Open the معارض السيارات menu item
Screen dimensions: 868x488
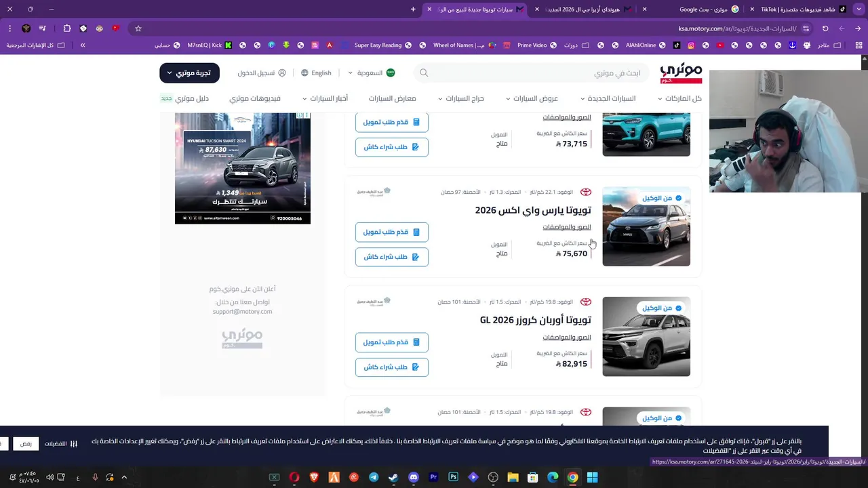(392, 98)
